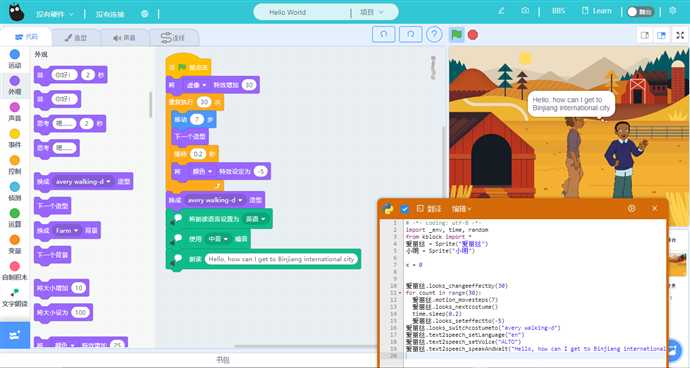
Task: Switch to the Costumes tab
Action: (x=76, y=38)
